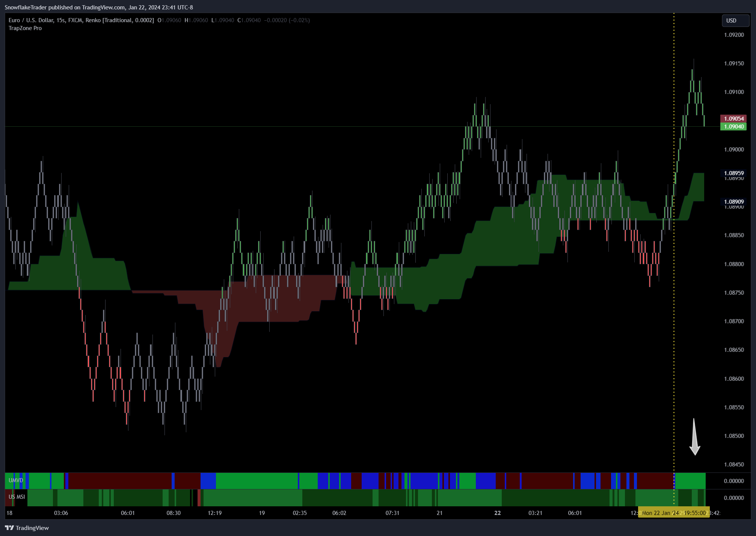
Task: Click the 1.08450 price scale value
Action: click(734, 465)
